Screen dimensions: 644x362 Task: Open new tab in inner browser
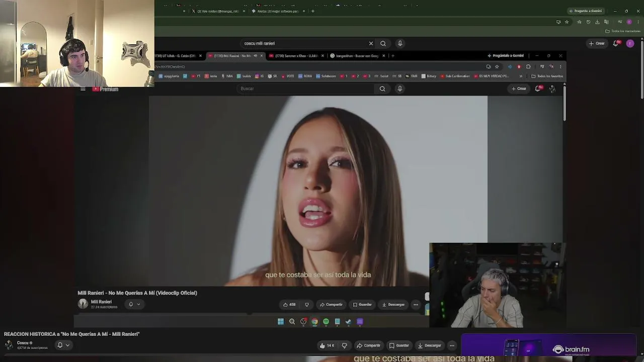[393, 56]
